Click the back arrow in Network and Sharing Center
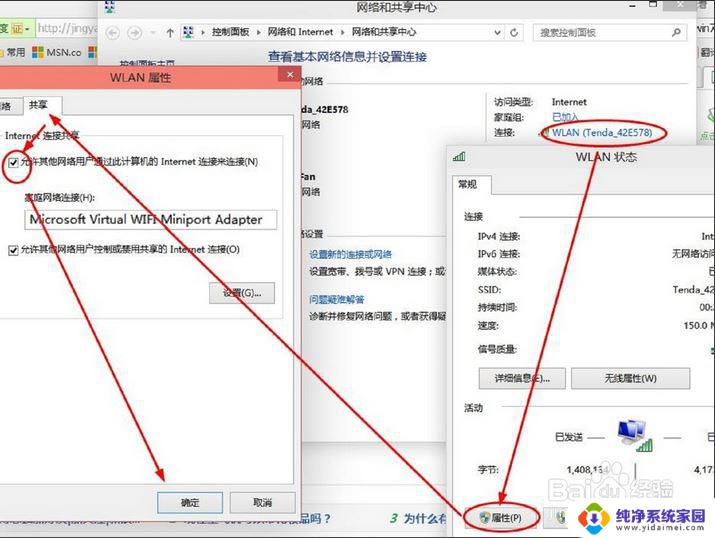 tap(113, 33)
